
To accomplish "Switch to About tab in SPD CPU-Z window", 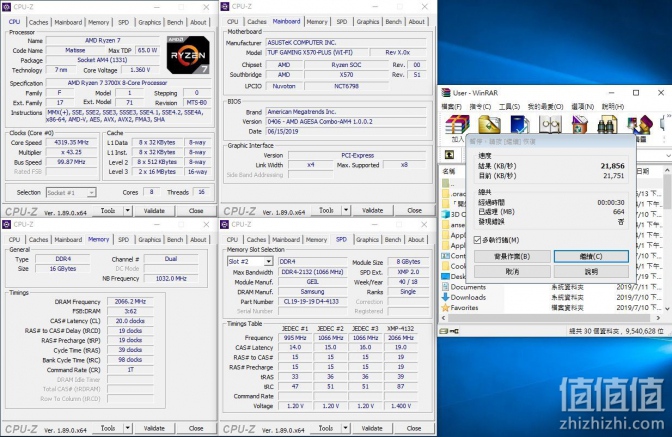I will click(x=416, y=239).
